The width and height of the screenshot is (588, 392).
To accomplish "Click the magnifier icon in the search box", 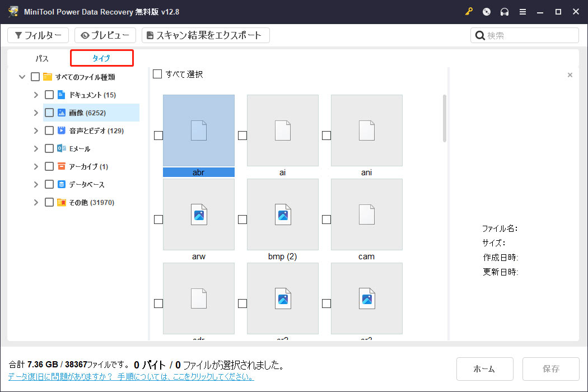I will pos(480,35).
